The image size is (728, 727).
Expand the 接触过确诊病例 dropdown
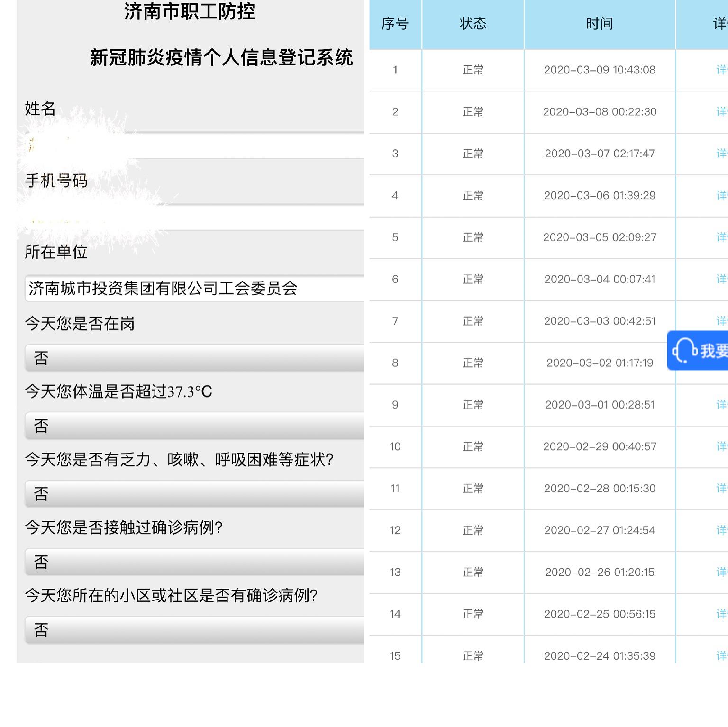pos(194,563)
